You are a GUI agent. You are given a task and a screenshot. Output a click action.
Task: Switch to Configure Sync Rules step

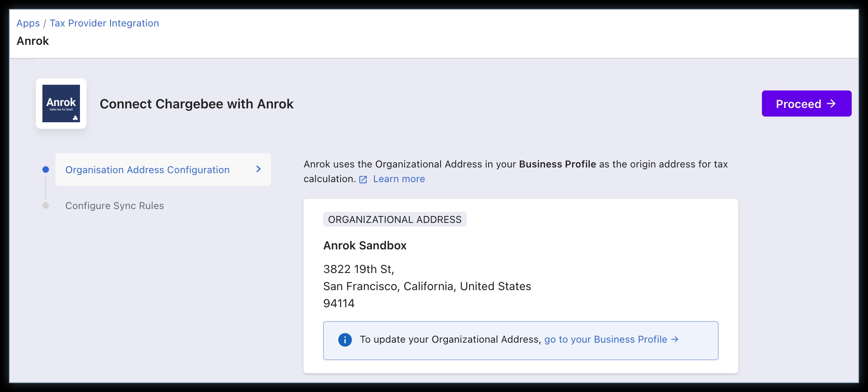point(115,206)
